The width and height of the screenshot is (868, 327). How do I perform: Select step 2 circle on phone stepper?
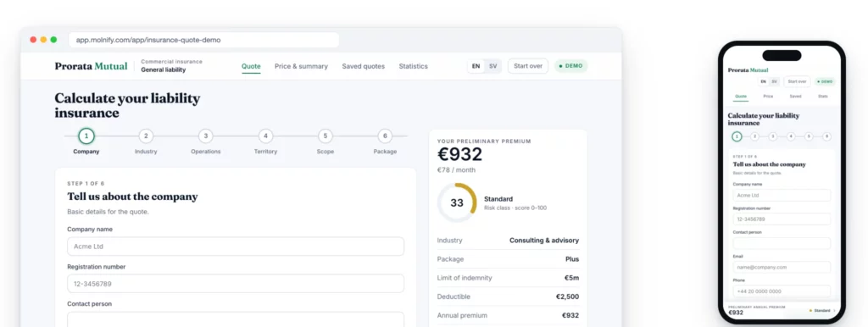click(x=754, y=136)
